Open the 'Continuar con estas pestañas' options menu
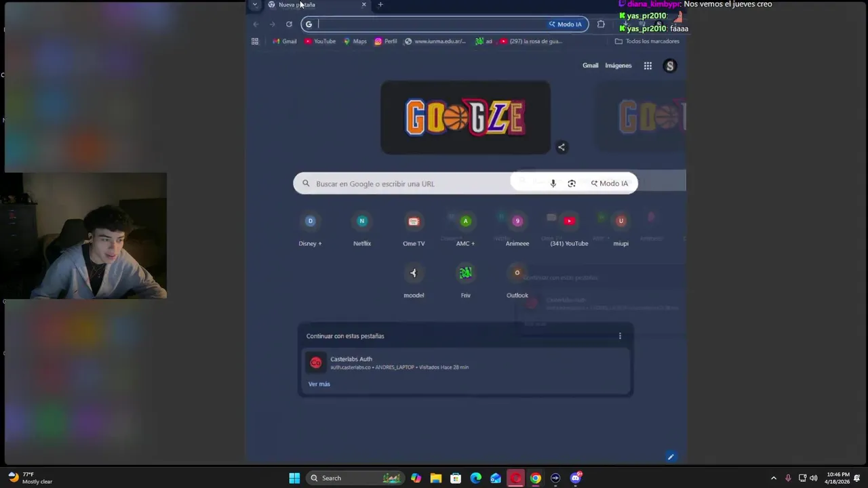This screenshot has width=868, height=488. click(620, 336)
